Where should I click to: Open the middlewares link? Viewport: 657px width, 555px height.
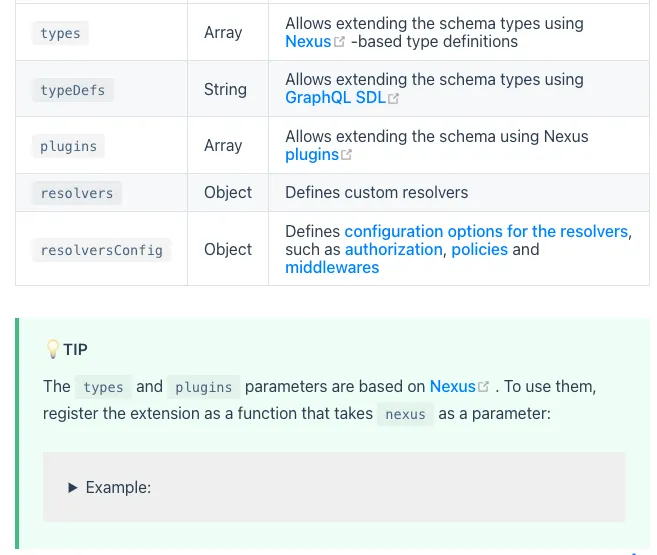point(332,267)
